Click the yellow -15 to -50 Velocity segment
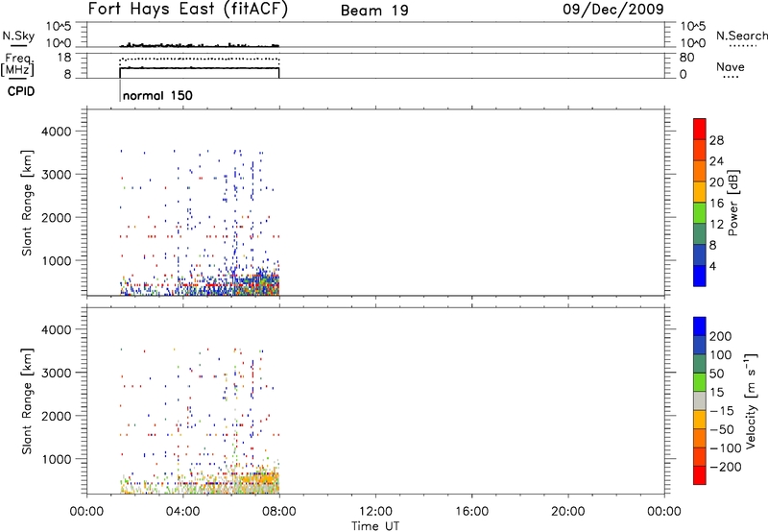This screenshot has width=768, height=532. tap(700, 420)
